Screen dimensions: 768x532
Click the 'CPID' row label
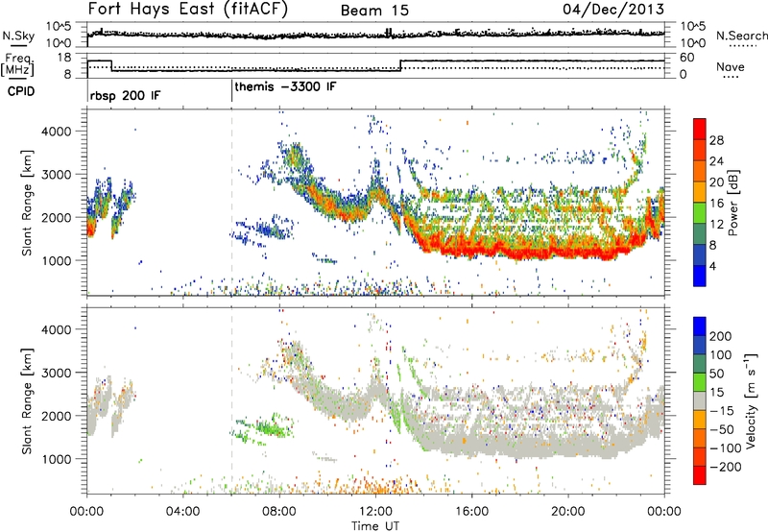[21, 91]
